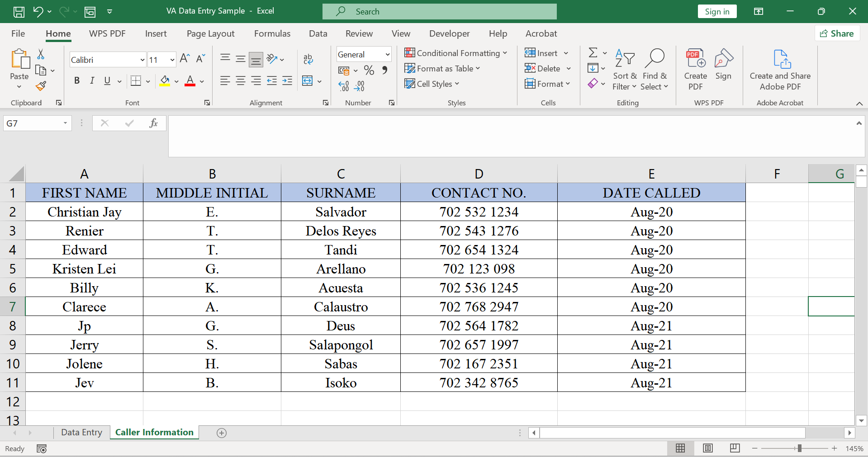Click Decrease Decimal icon
868x457 pixels.
coord(360,86)
